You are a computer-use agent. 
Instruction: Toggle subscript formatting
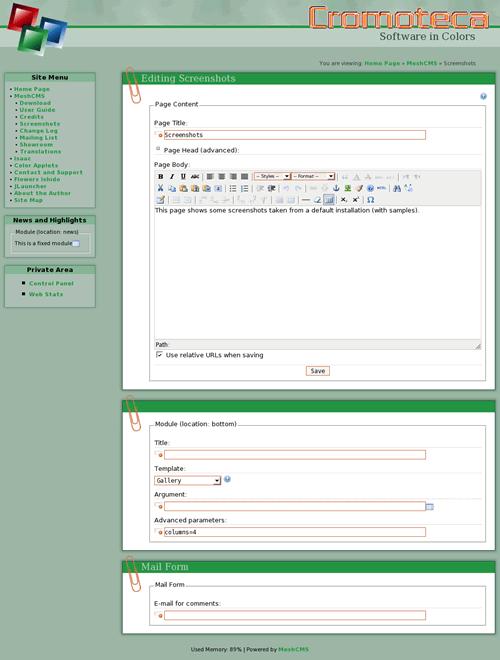(x=344, y=200)
